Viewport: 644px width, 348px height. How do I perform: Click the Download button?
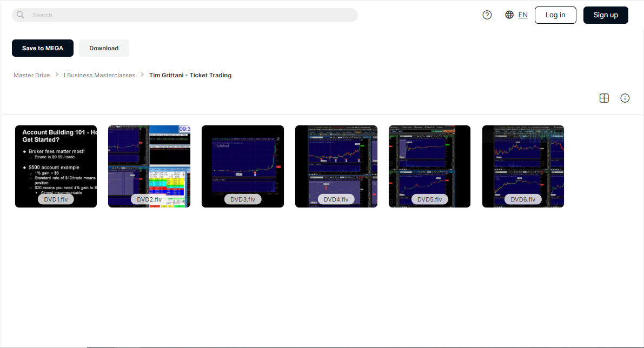pyautogui.click(x=104, y=48)
